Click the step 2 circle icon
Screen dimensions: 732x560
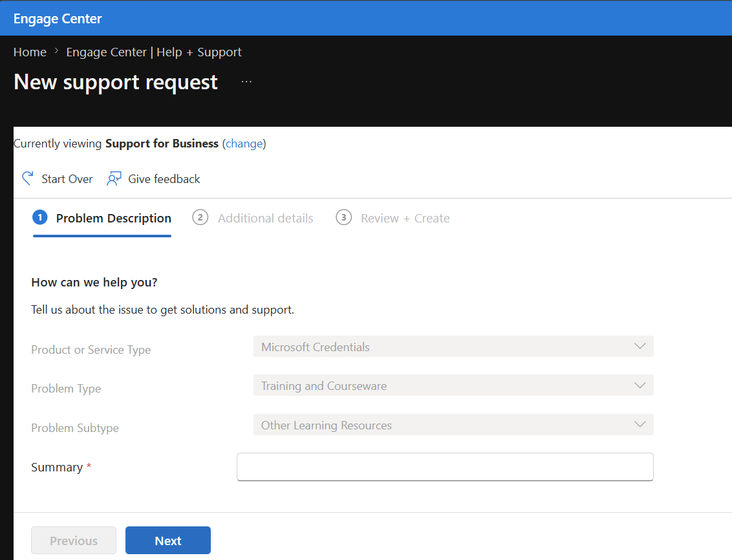(200, 217)
